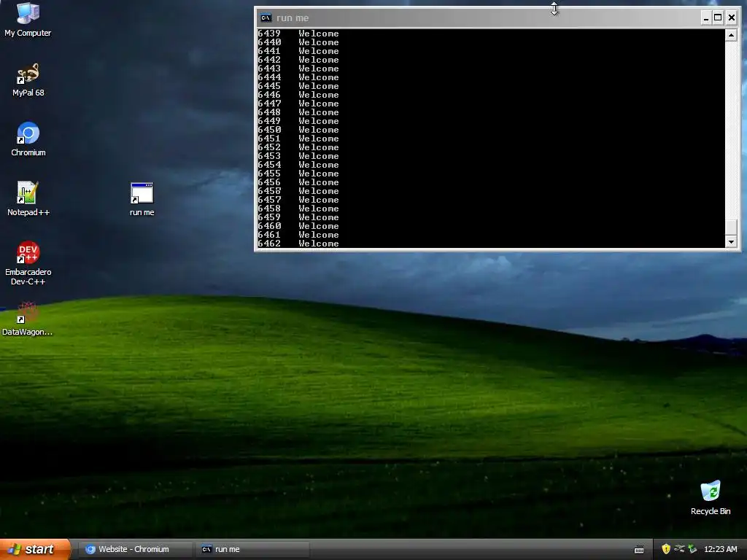Click the console line 6461 Welcome
This screenshot has width=747, height=560.
pyautogui.click(x=298, y=235)
